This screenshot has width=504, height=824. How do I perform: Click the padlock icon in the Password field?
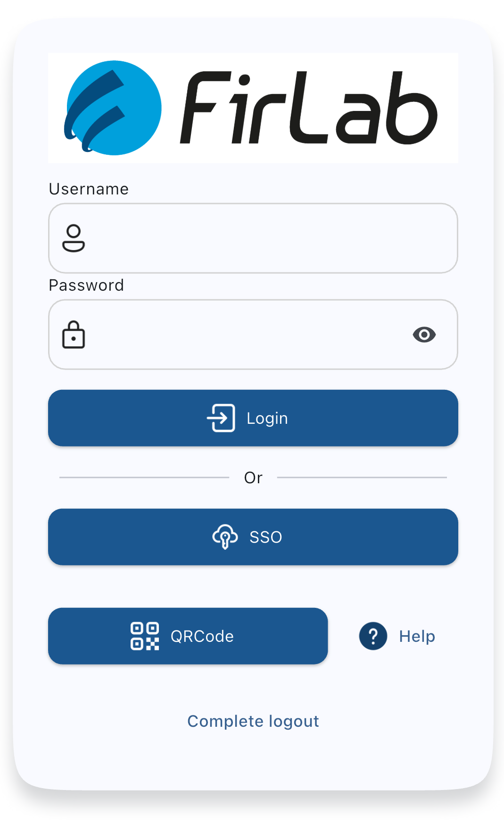73,335
